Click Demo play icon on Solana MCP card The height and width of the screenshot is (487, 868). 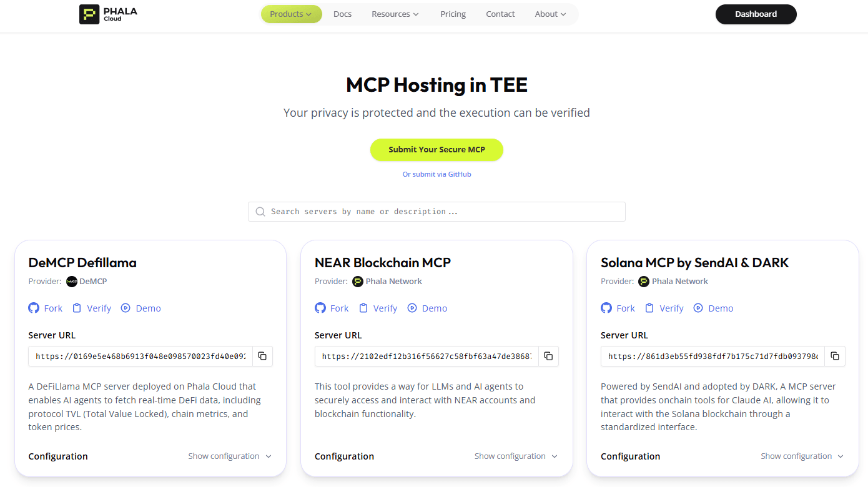(x=698, y=308)
